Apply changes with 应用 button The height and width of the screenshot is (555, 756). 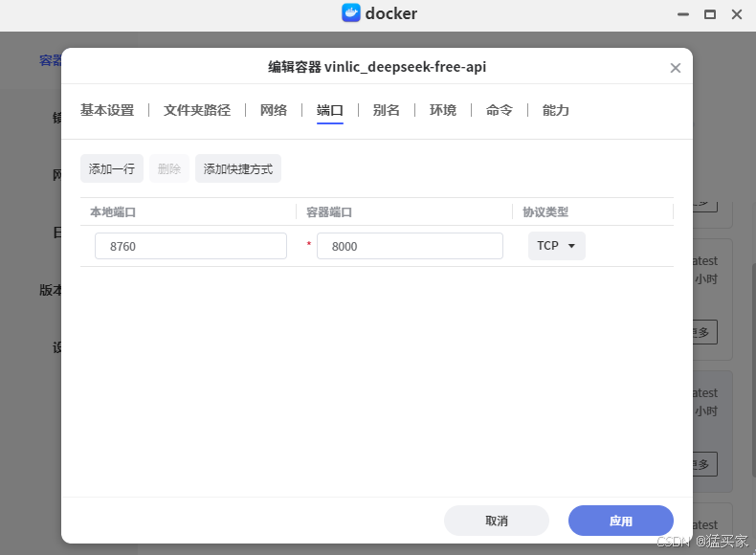click(621, 521)
